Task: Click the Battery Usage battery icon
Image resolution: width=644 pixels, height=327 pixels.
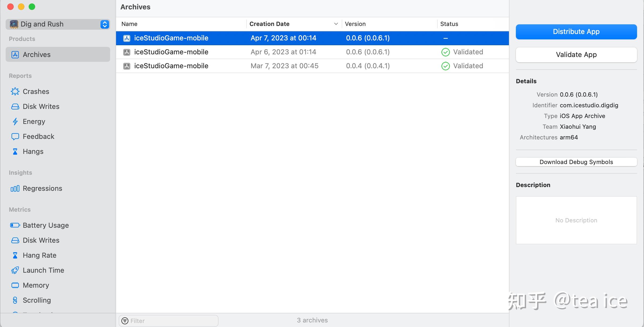Action: (15, 225)
